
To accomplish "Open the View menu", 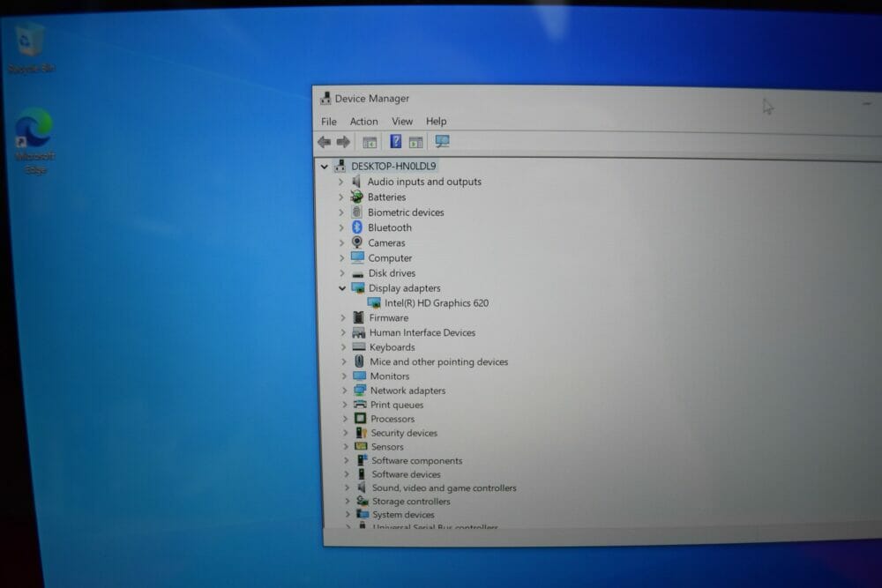I will coord(402,122).
